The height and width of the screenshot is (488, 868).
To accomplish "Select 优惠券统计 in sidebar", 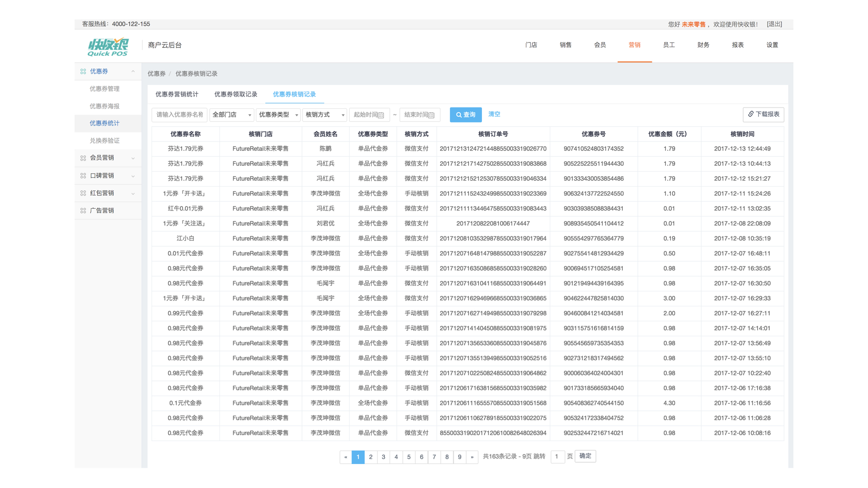I will point(104,123).
